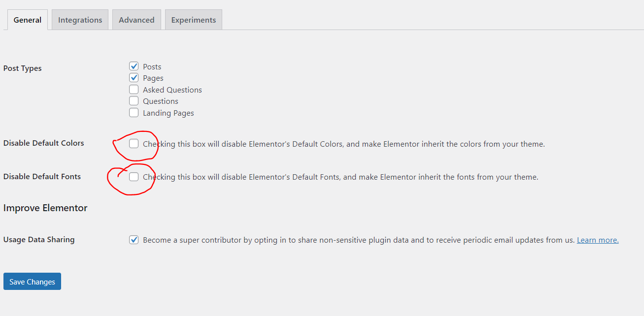Switch to the Integrations tab
The height and width of the screenshot is (316, 644).
[80, 20]
